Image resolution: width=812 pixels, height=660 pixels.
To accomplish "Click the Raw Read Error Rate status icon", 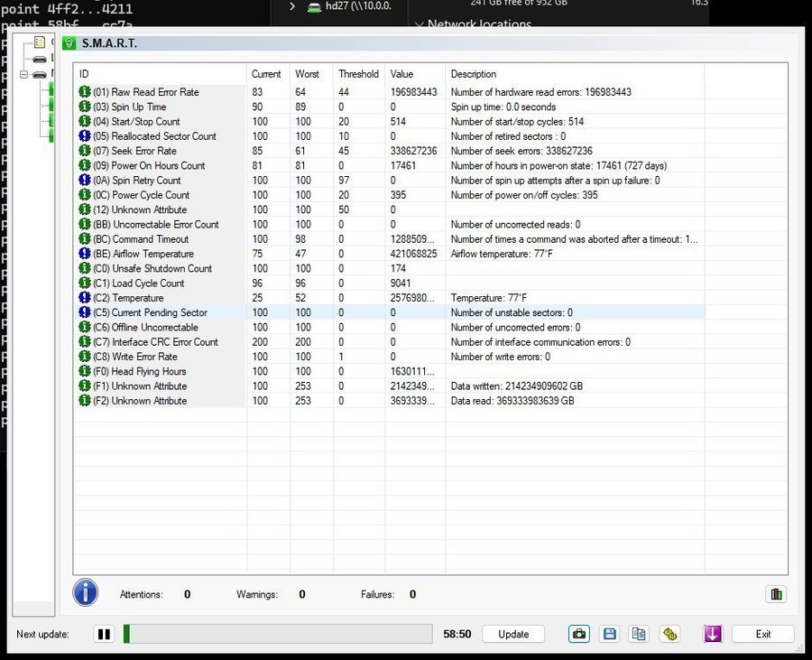I will pyautogui.click(x=85, y=92).
